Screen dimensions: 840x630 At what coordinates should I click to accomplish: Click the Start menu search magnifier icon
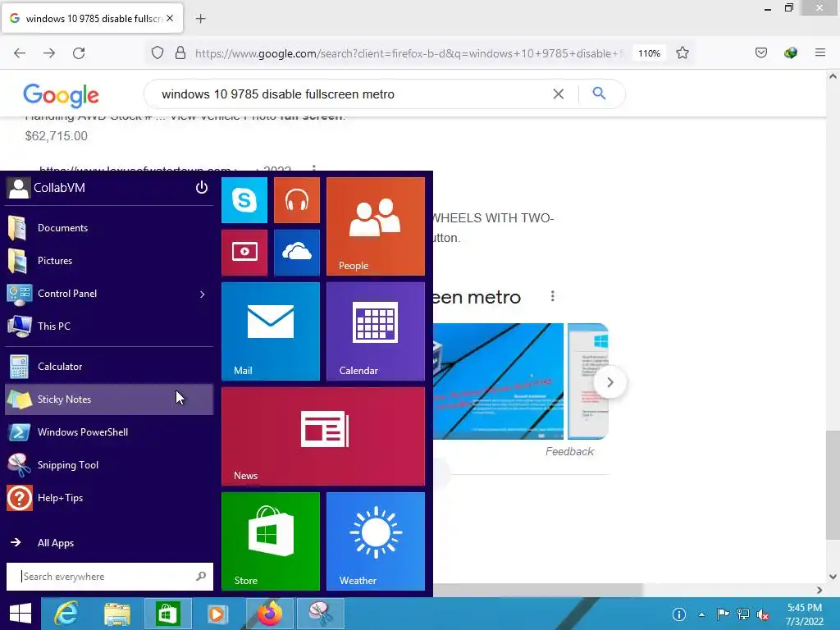201,577
